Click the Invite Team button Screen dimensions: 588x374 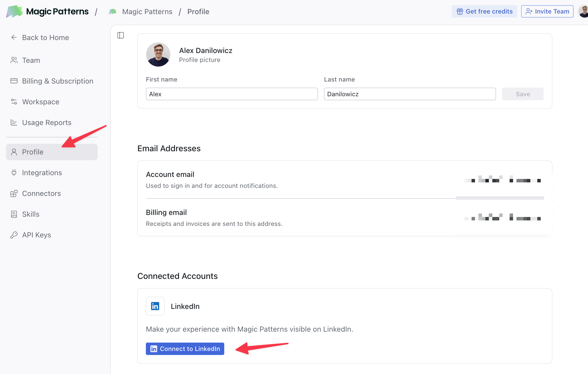(x=547, y=12)
